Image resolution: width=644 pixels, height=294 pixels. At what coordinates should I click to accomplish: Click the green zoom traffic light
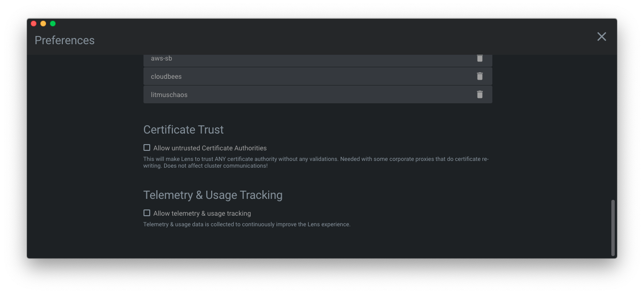[52, 23]
